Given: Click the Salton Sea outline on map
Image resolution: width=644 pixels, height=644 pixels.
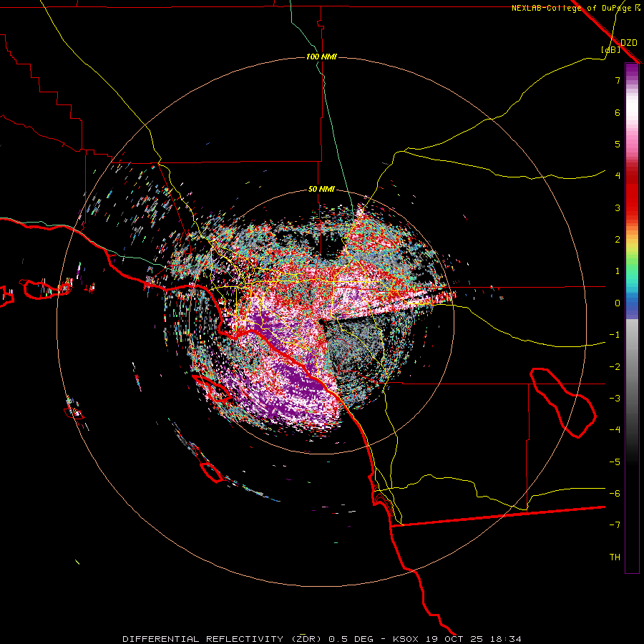Looking at the screenshot, I should click(x=562, y=402).
